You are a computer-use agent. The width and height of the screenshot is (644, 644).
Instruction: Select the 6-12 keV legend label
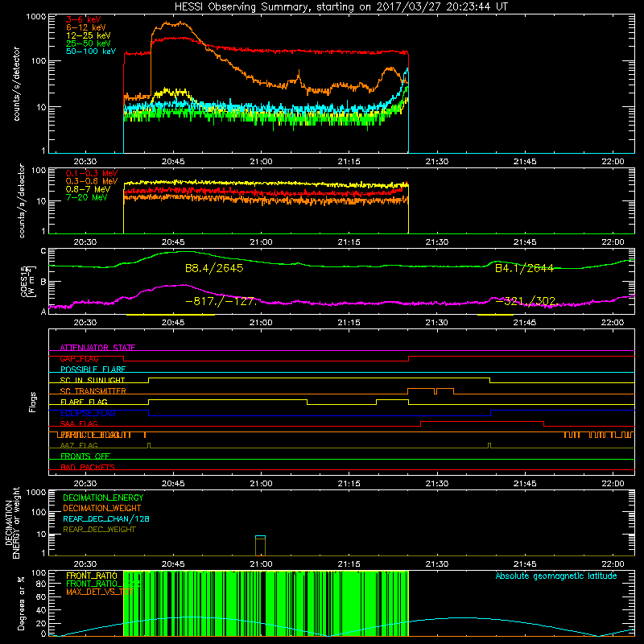point(86,27)
